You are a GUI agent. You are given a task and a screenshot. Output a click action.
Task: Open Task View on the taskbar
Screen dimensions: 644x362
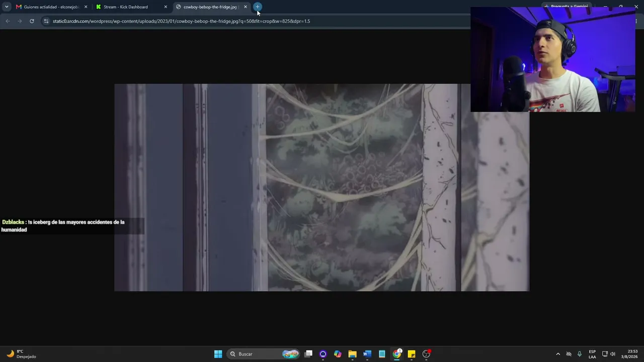coord(308,354)
